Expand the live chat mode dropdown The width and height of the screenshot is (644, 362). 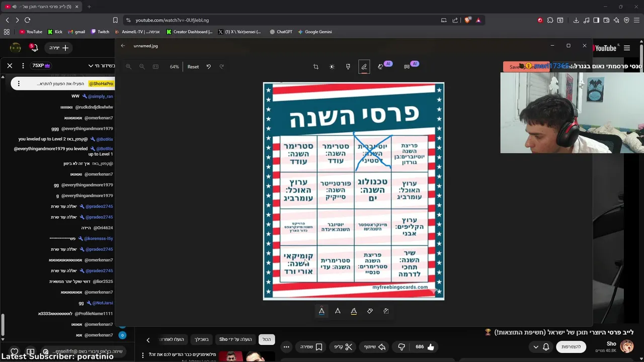101,66
